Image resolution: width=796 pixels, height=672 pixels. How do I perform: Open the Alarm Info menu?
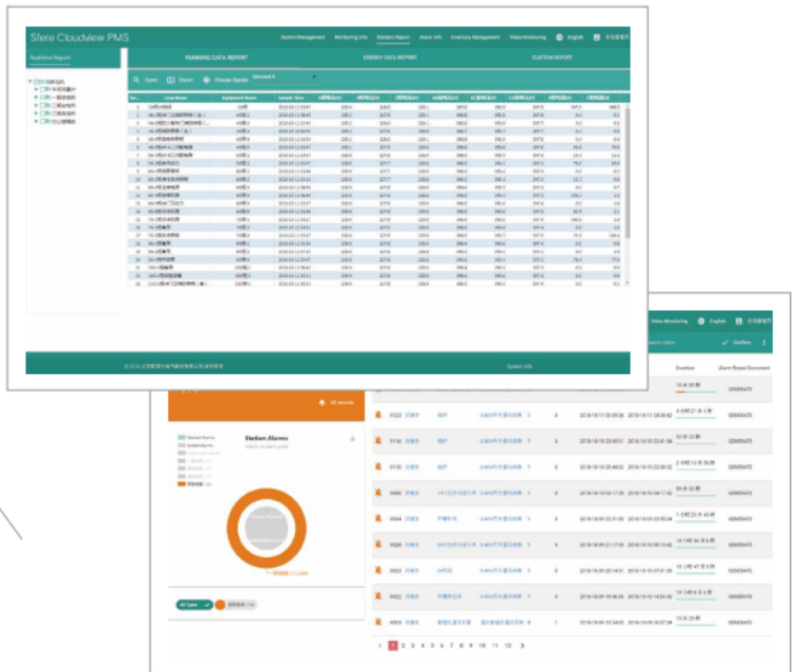point(430,37)
